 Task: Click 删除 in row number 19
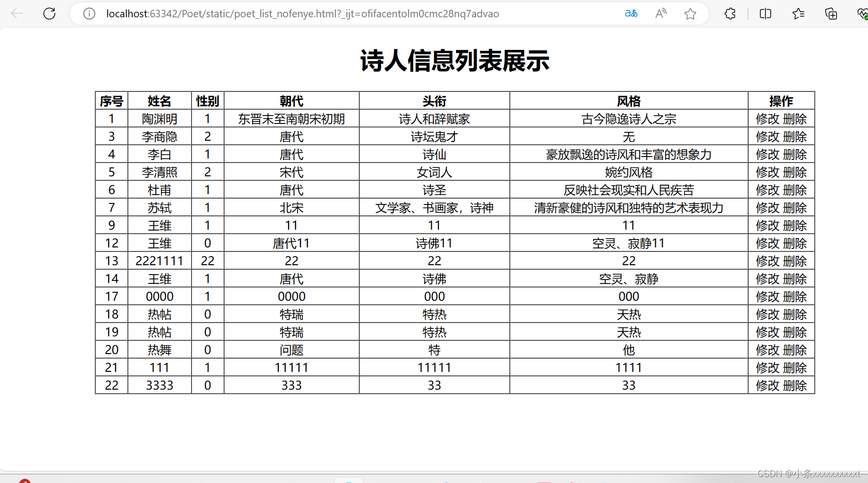click(x=795, y=332)
